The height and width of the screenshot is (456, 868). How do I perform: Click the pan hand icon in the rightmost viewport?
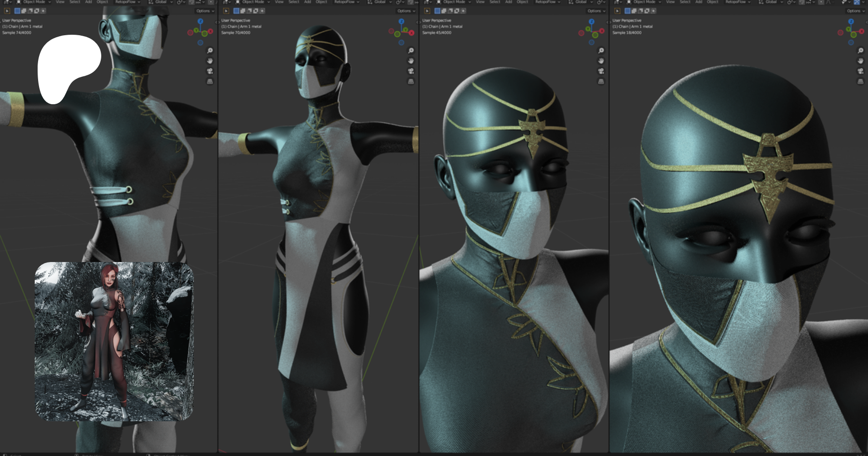click(x=860, y=61)
